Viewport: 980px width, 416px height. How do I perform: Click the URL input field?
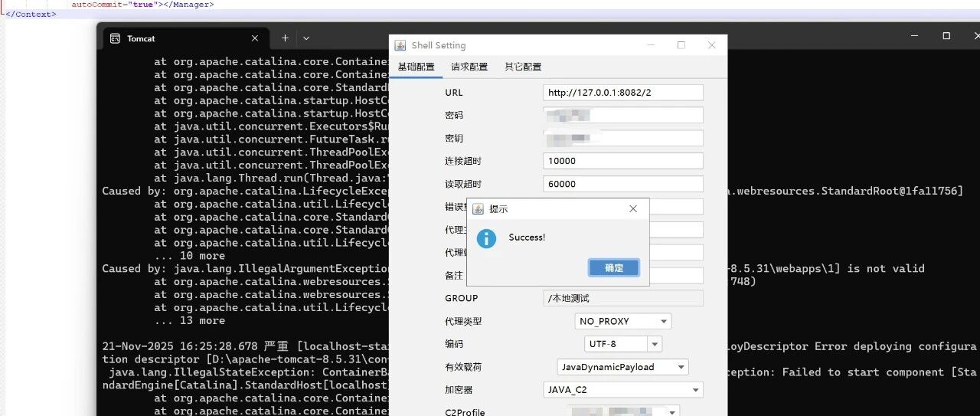pyautogui.click(x=623, y=93)
